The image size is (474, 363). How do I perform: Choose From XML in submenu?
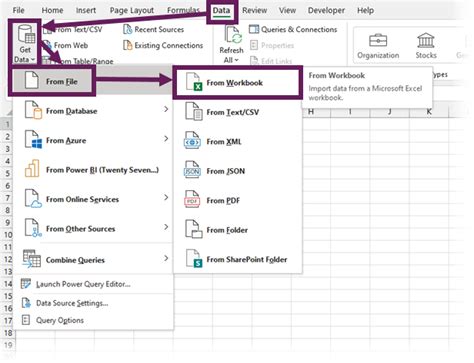click(224, 142)
